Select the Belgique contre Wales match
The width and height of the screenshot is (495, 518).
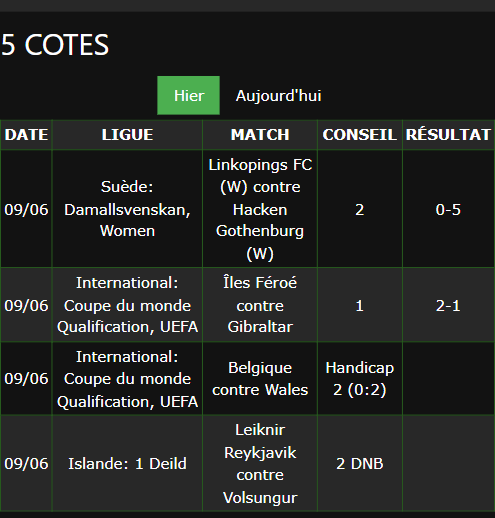click(260, 379)
